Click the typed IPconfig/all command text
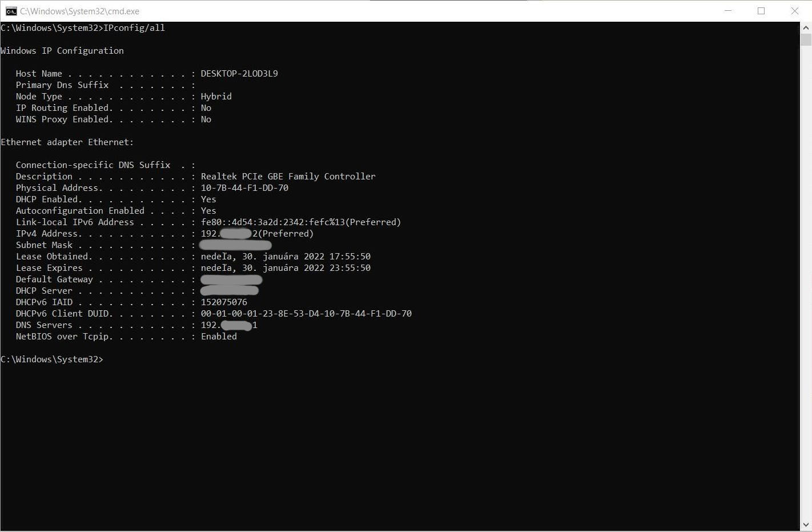This screenshot has width=812, height=532. coord(134,27)
